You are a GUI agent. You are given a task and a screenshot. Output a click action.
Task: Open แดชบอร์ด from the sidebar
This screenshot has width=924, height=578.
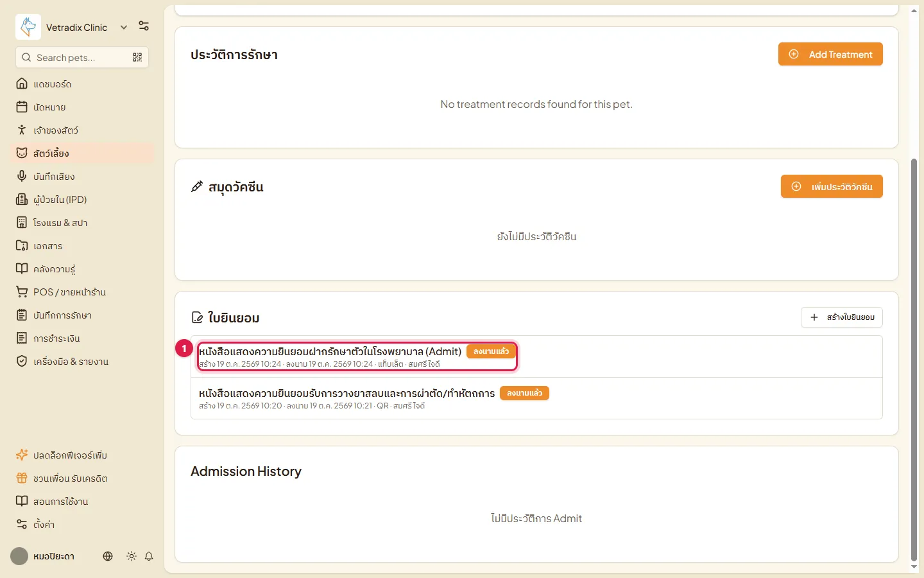point(82,84)
